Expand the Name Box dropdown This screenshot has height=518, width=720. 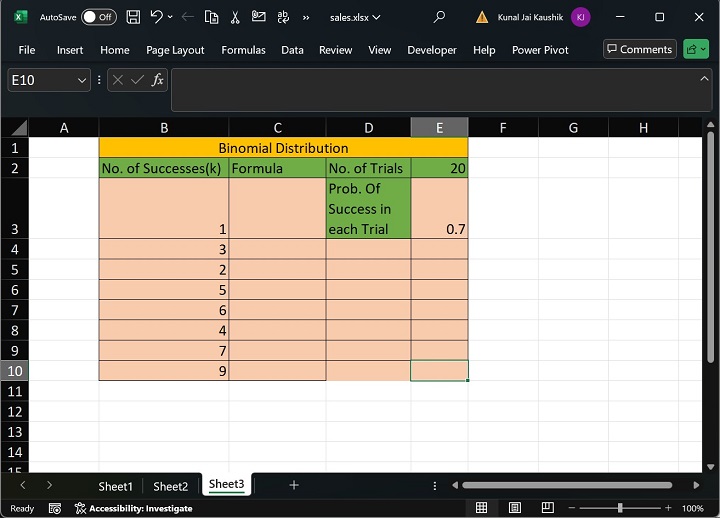(81, 80)
